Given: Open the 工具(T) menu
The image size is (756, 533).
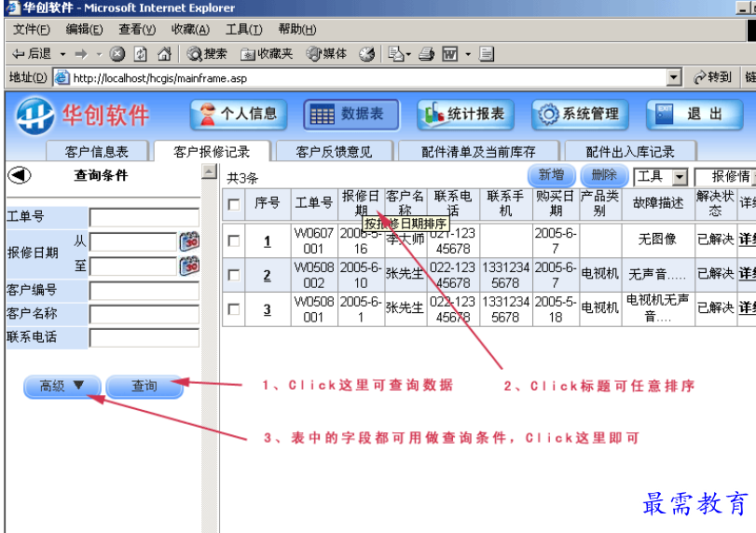Looking at the screenshot, I should (x=244, y=30).
